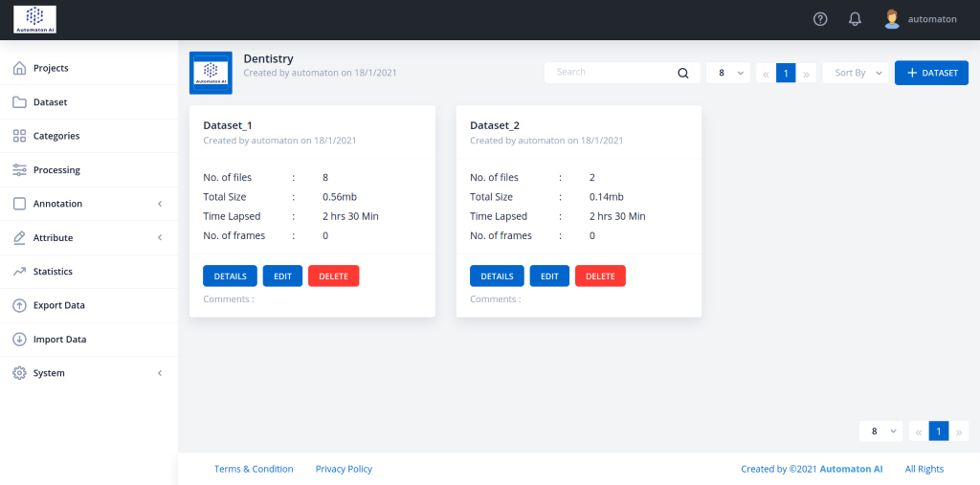Screen dimensions: 980x485
Task: Expand the Annotation submenu
Action: pyautogui.click(x=160, y=204)
